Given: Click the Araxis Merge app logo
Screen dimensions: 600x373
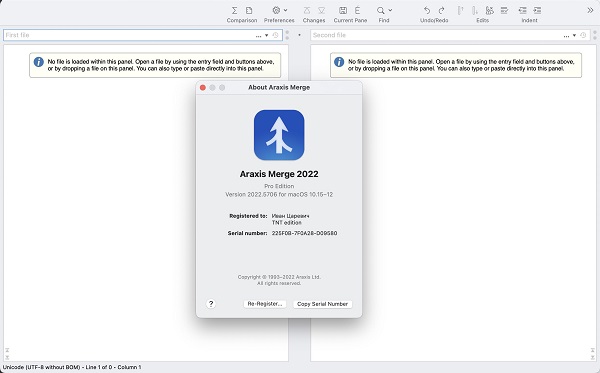Looking at the screenshot, I should point(279,135).
